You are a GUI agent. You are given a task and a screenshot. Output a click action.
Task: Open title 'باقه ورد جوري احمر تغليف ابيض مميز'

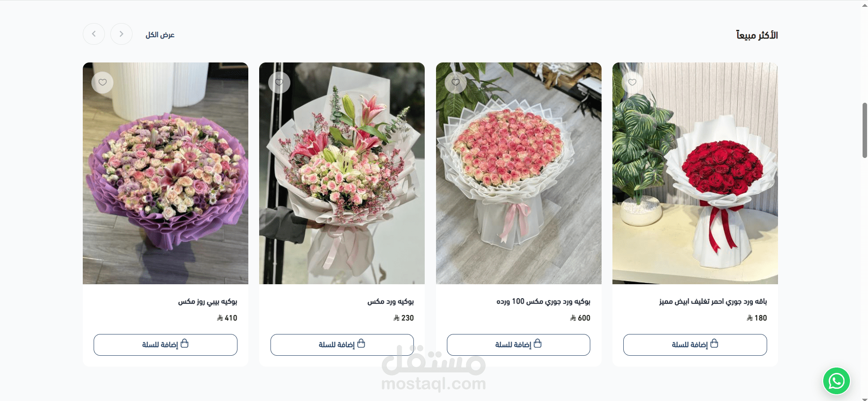pos(713,301)
